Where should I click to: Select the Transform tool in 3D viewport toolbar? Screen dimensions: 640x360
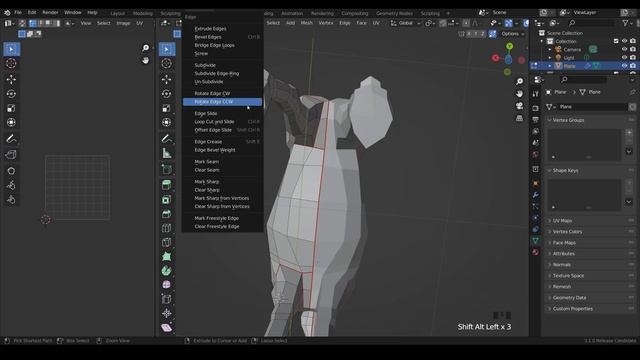point(167,122)
